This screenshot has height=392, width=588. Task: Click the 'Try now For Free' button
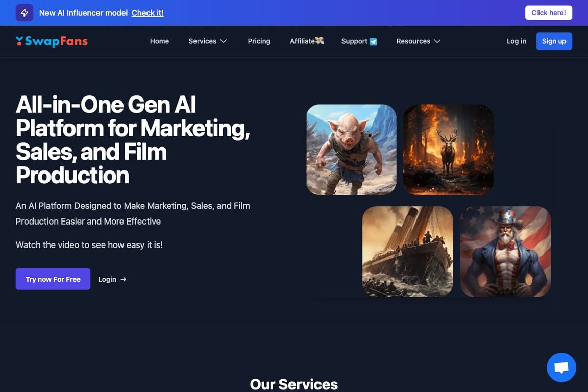53,279
